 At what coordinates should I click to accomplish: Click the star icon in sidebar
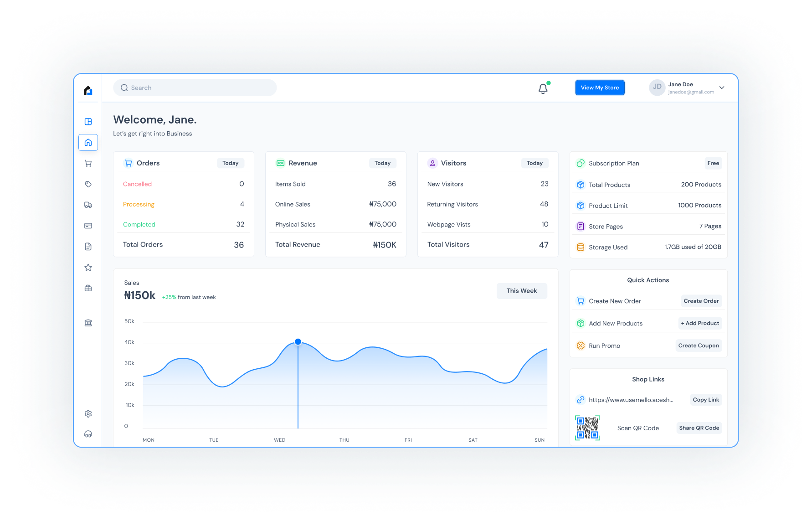[88, 268]
